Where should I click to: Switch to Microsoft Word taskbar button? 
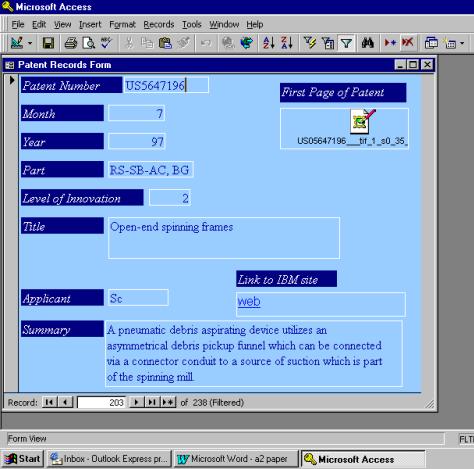coord(236,459)
